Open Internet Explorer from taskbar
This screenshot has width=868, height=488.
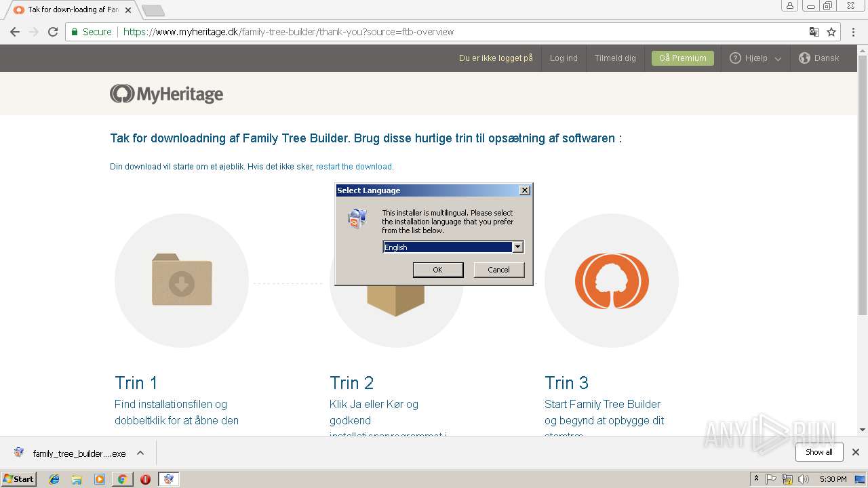point(54,479)
